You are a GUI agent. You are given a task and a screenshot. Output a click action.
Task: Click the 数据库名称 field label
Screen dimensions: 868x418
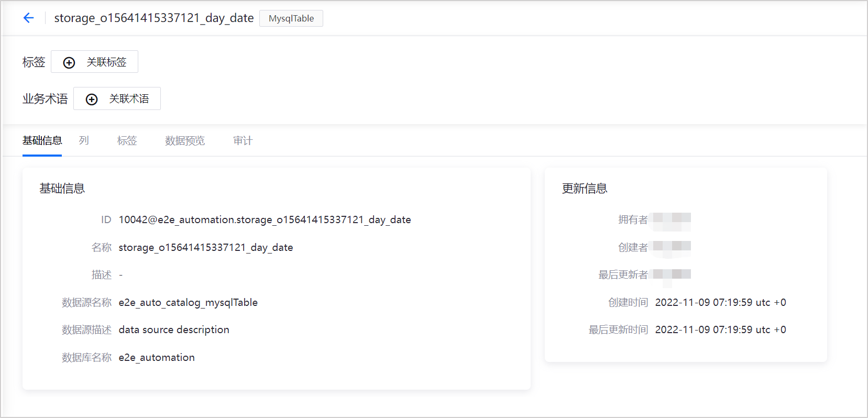(86, 357)
